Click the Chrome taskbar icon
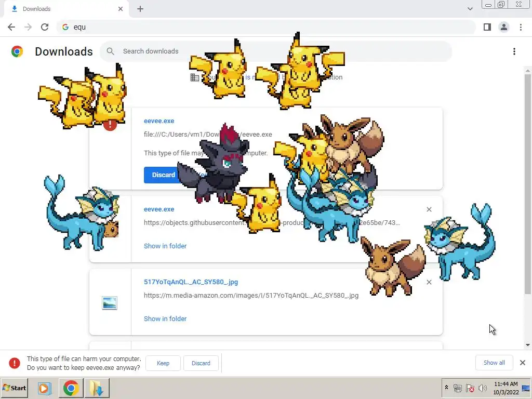Viewport: 532px width, 399px height. (x=71, y=388)
